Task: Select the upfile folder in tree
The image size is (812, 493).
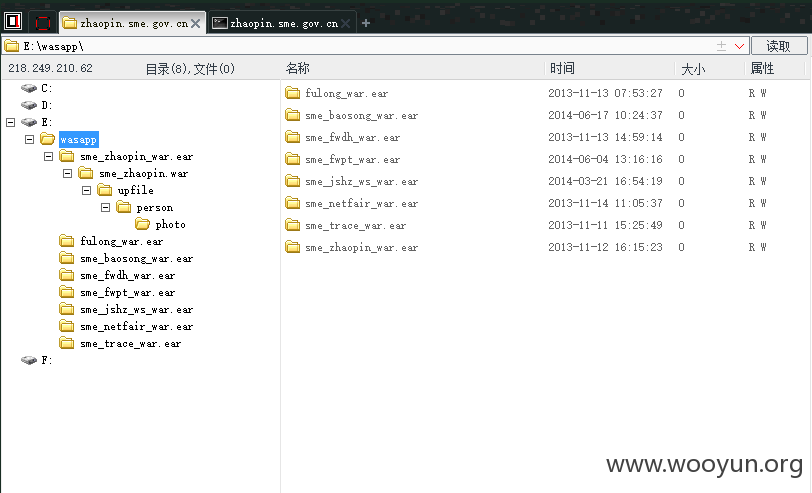Action: 136,191
